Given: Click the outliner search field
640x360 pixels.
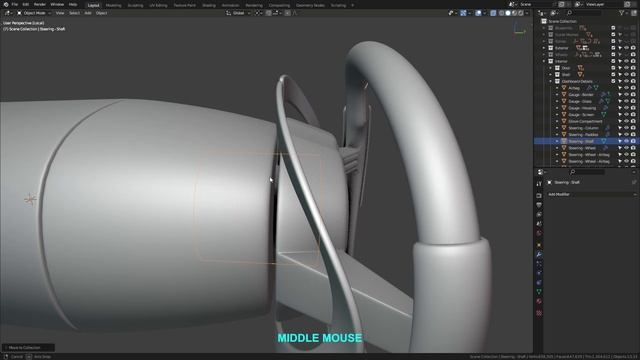Looking at the screenshot, I should click(x=585, y=13).
